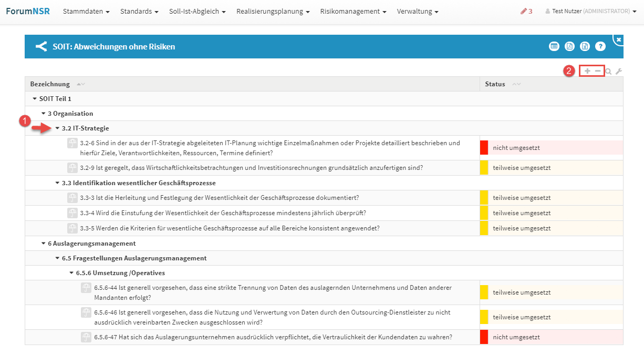
Task: Open the table search magnifier
Action: [608, 72]
